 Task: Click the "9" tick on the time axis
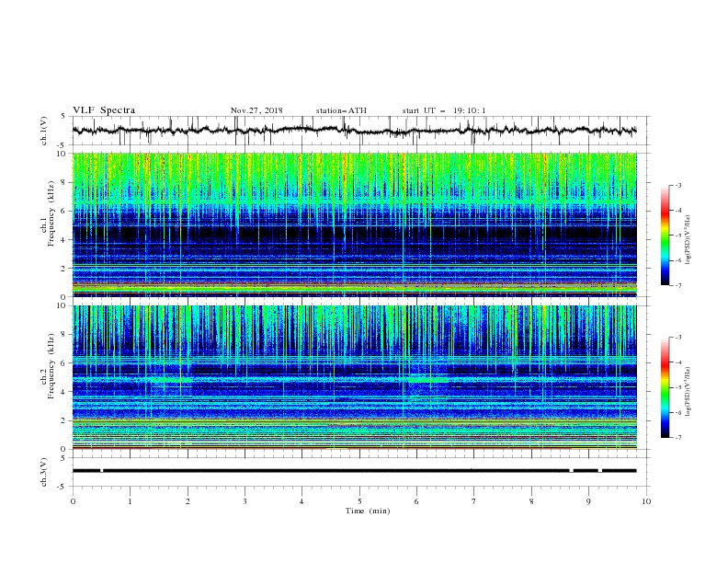(588, 501)
